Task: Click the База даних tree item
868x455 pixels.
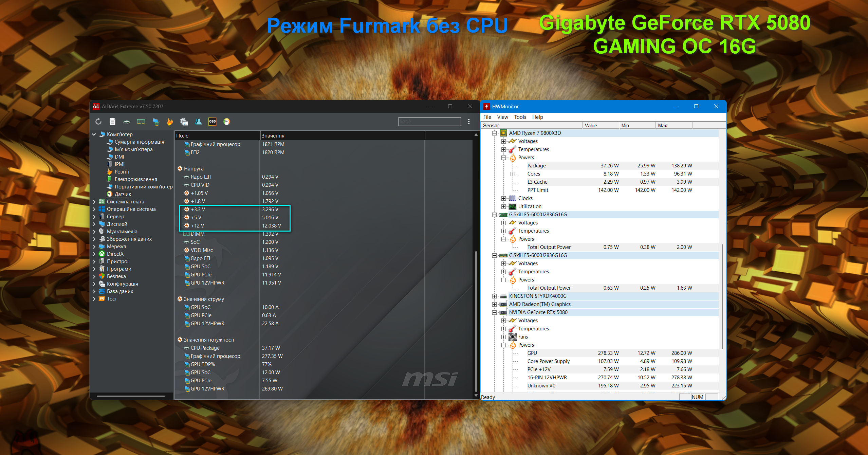Action: click(x=120, y=291)
